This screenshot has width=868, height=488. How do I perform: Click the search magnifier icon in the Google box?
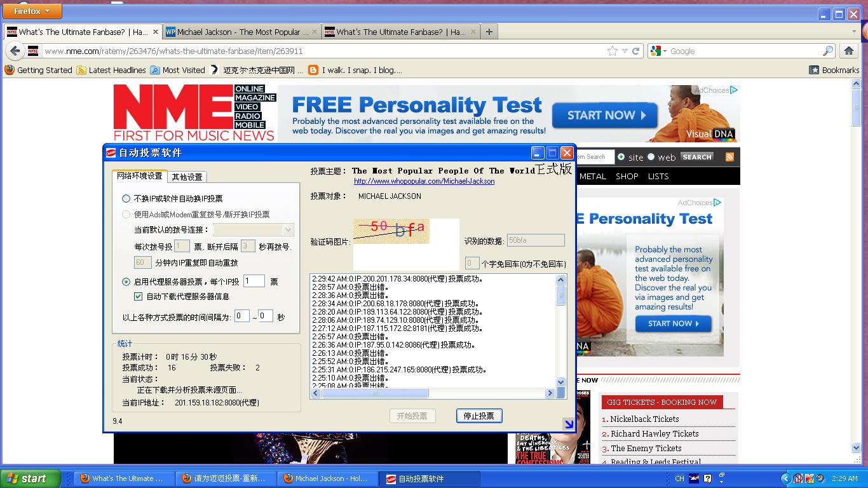click(x=827, y=51)
